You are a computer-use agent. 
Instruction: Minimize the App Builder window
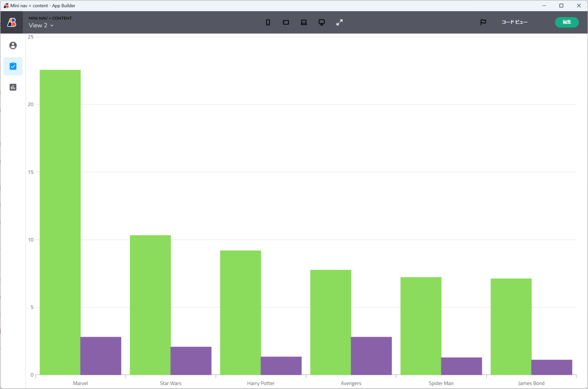pyautogui.click(x=544, y=5)
